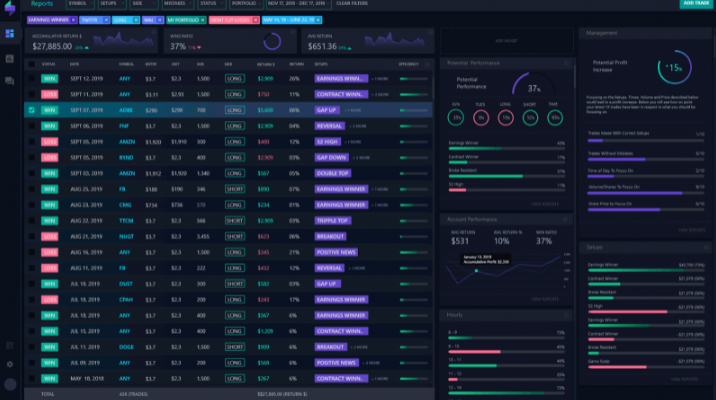Remove the My Portfolio filter tag

pyautogui.click(x=202, y=20)
